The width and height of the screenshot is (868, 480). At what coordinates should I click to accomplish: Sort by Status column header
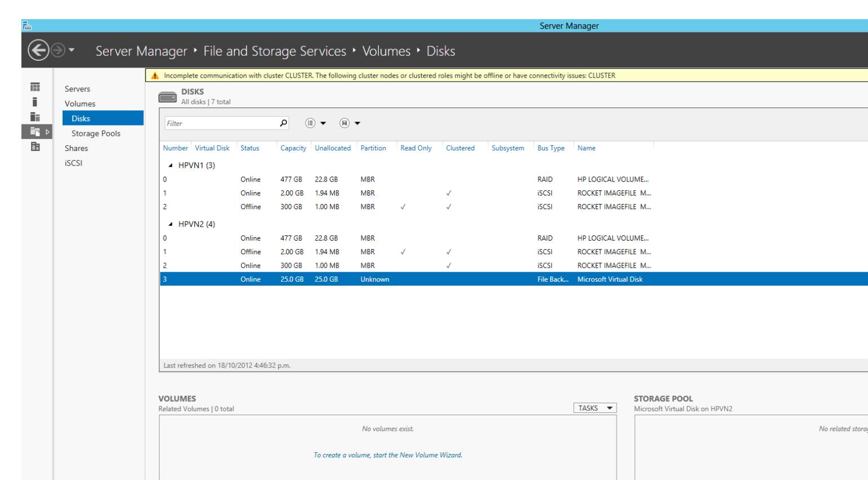click(250, 148)
